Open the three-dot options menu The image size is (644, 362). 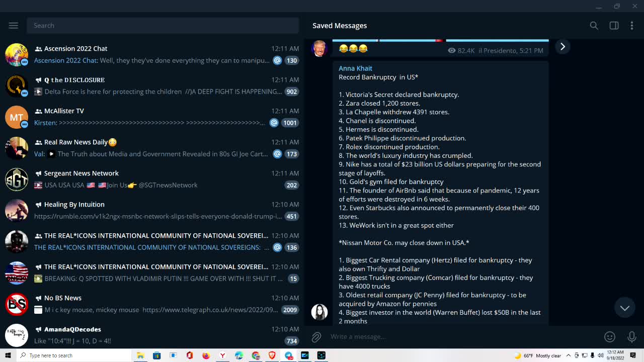632,26
